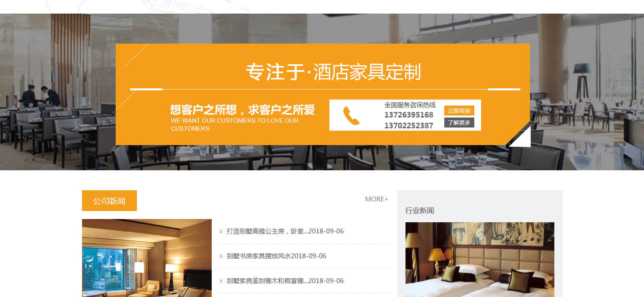Click arrow bullet beside 别墅书房家具摆放风水
The height and width of the screenshot is (297, 644).
(x=221, y=256)
